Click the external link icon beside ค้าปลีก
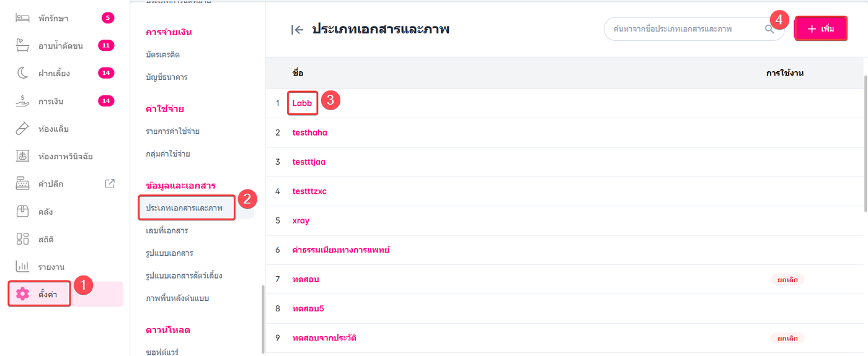Image resolution: width=868 pixels, height=356 pixels. (x=110, y=183)
